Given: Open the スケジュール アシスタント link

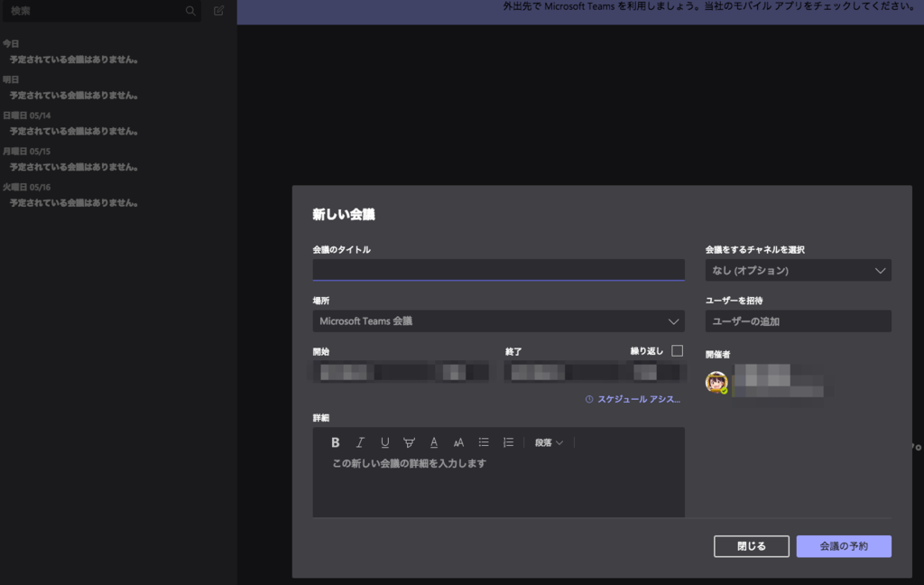Looking at the screenshot, I should click(x=633, y=399).
